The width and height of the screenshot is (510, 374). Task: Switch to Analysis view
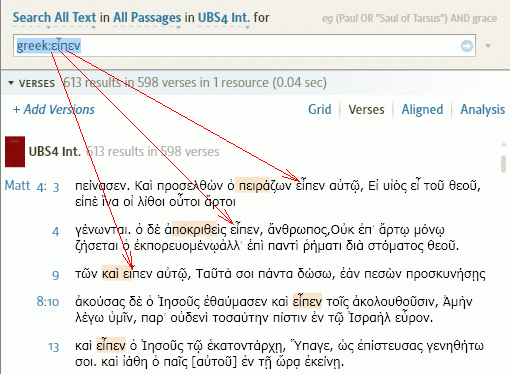point(482,109)
